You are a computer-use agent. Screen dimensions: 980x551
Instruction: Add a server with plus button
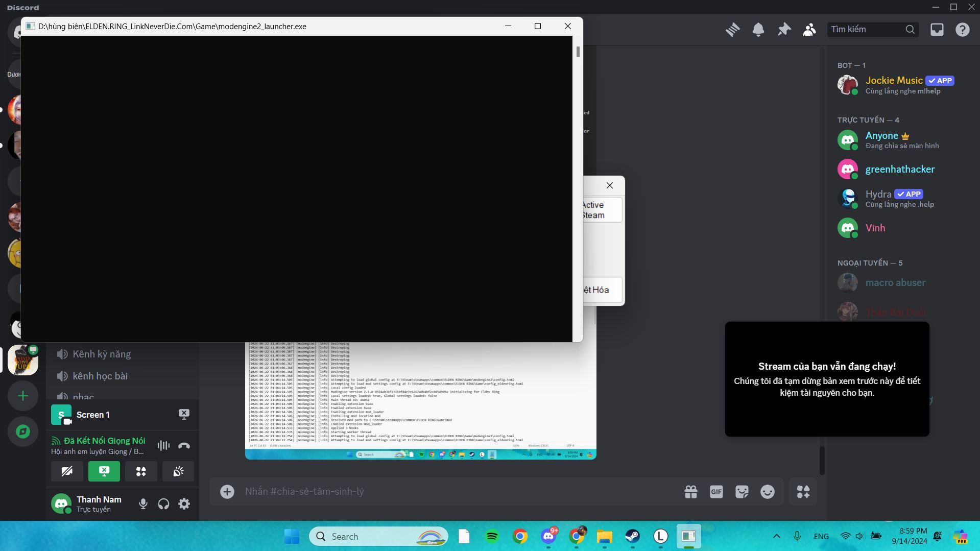(23, 396)
